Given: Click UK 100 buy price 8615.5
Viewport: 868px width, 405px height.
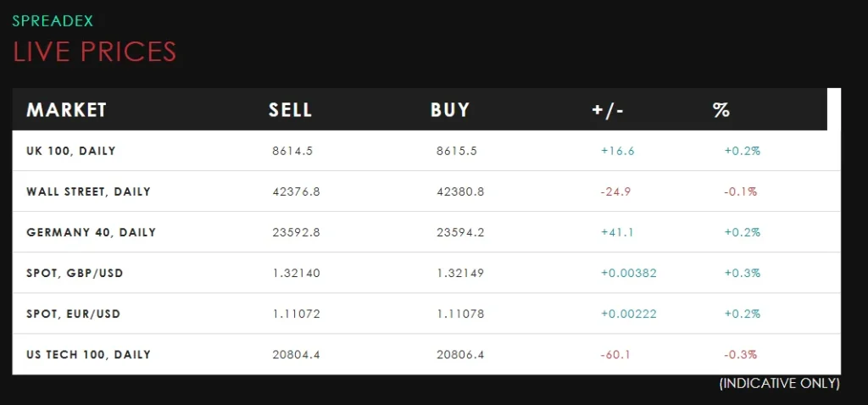Looking at the screenshot, I should pyautogui.click(x=457, y=151).
